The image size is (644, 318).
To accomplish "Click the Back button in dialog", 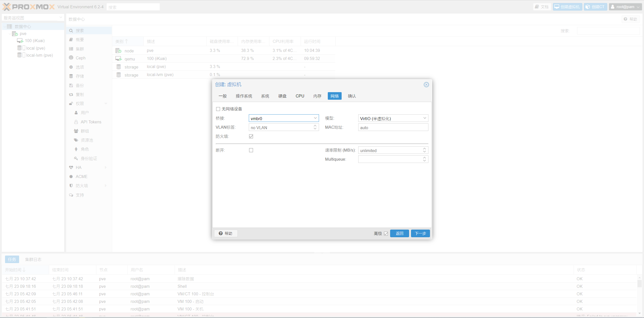I will (x=399, y=234).
